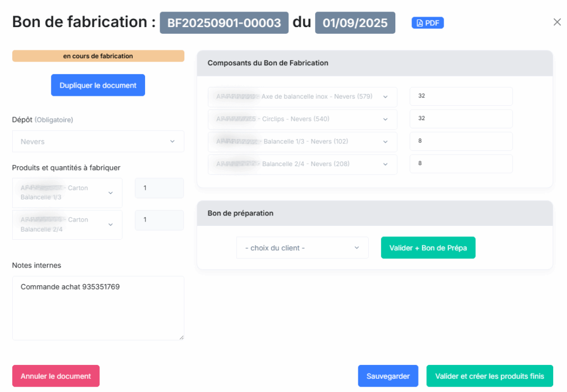Download the PDF of the document

(427, 23)
